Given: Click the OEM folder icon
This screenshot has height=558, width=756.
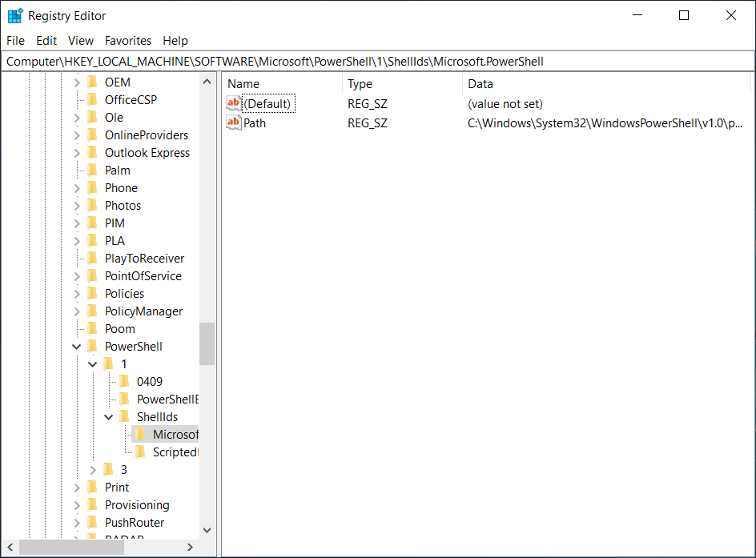Looking at the screenshot, I should (93, 82).
